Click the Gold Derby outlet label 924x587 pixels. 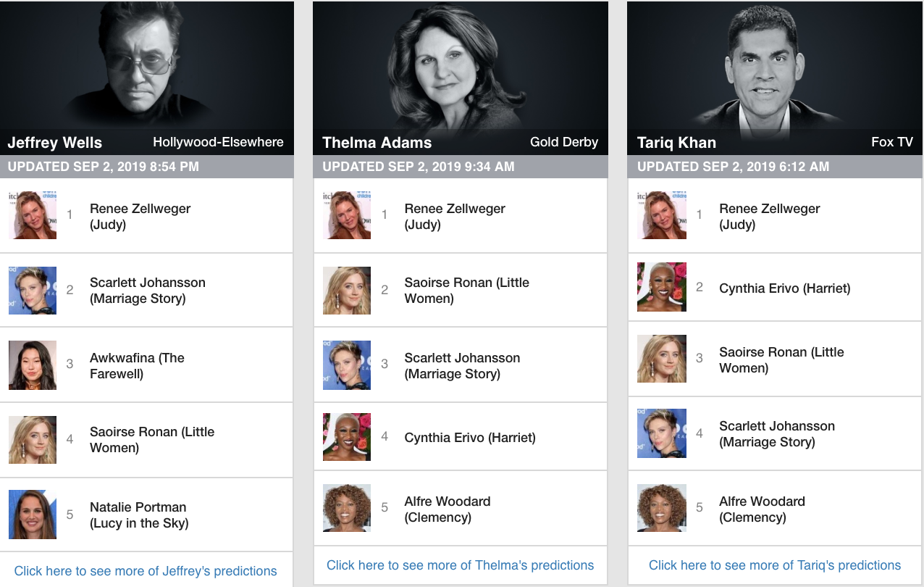pyautogui.click(x=564, y=142)
